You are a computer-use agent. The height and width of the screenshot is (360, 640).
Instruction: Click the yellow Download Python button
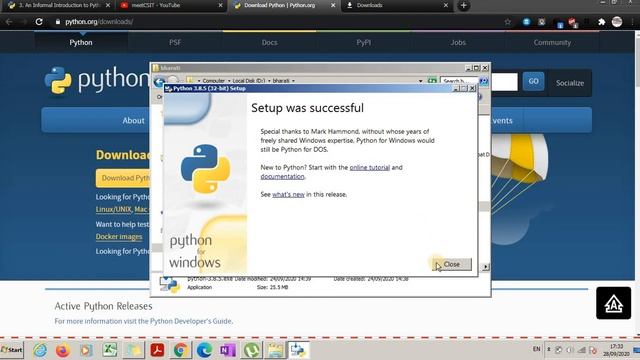point(124,178)
